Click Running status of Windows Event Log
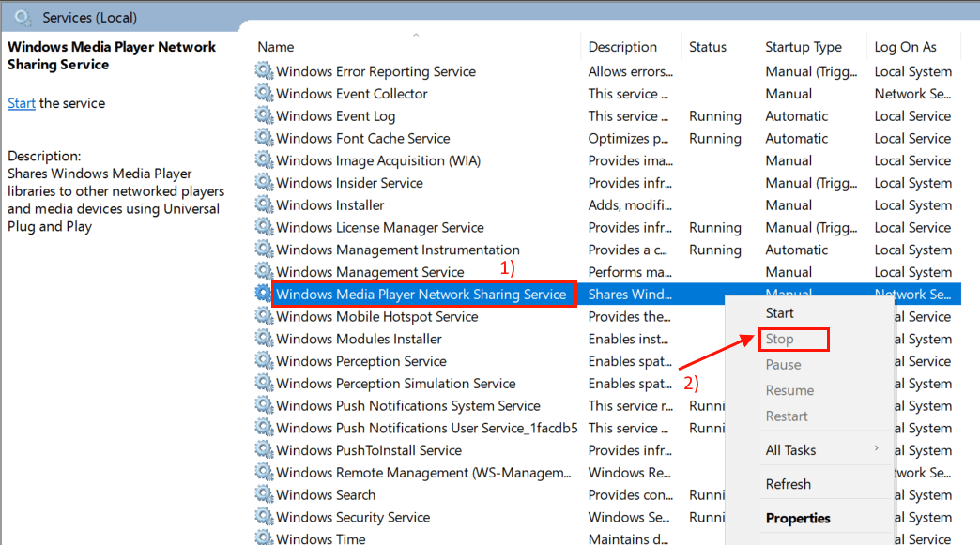This screenshot has height=545, width=980. coord(715,116)
